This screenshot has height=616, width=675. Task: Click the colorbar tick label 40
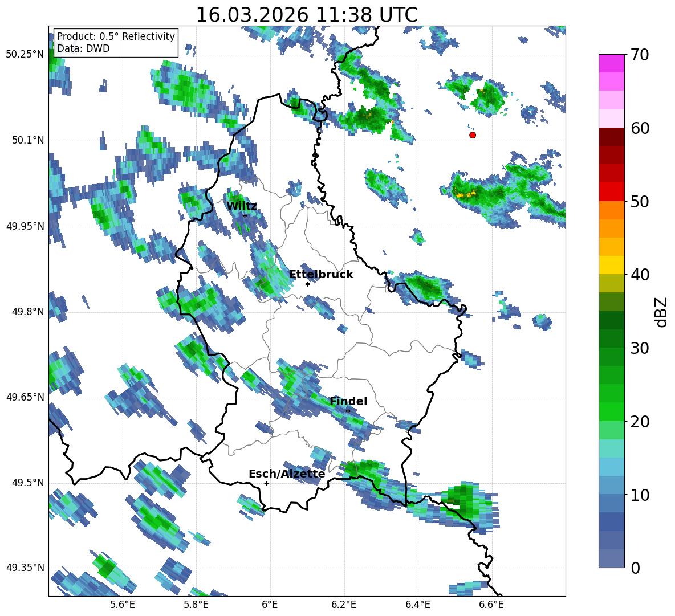point(640,275)
